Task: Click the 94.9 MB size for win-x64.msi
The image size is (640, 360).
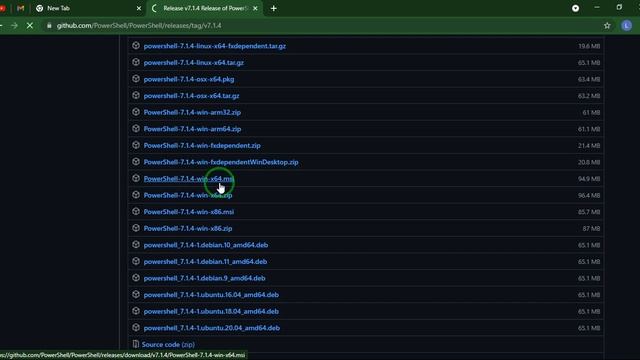Action: [589, 179]
